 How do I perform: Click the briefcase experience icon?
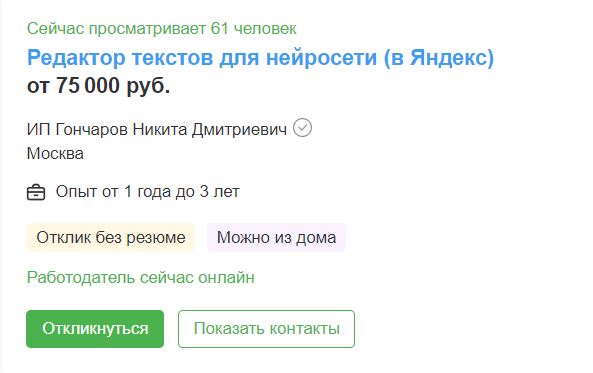pyautogui.click(x=36, y=192)
